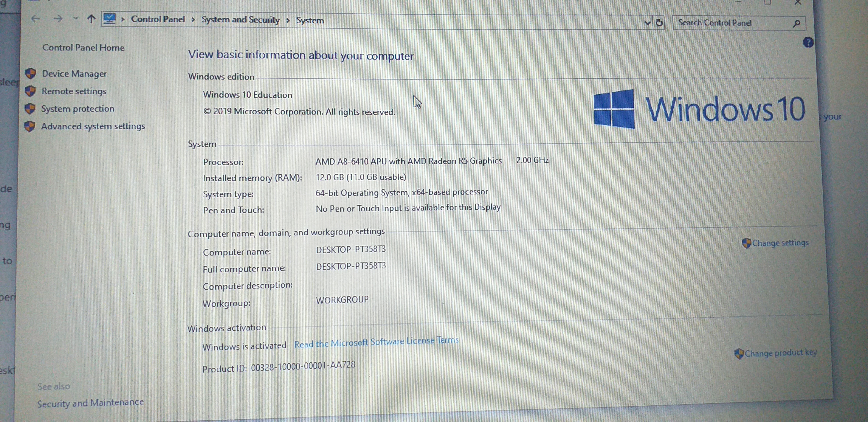The width and height of the screenshot is (868, 422).
Task: Go to Control Panel breadcrumb item
Action: 158,19
